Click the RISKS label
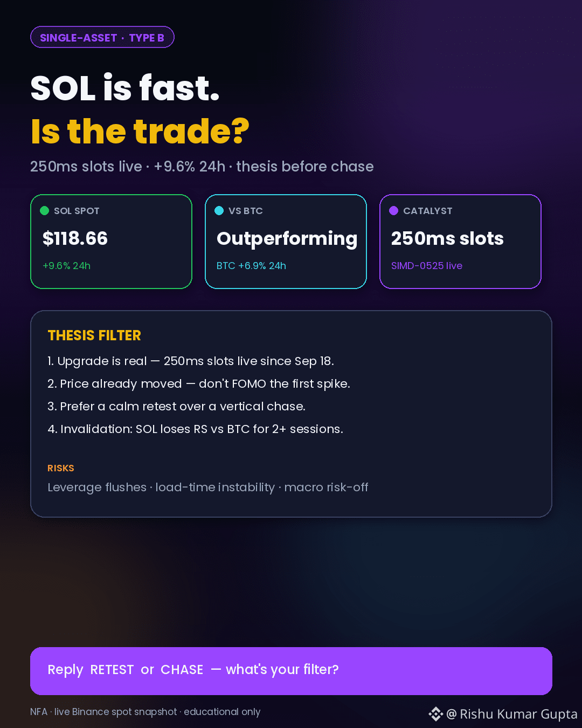This screenshot has width=582, height=728. coord(61,468)
